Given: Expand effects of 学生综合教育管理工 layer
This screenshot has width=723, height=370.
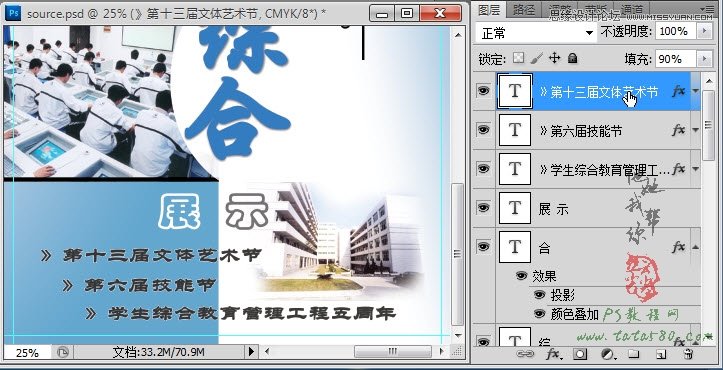Looking at the screenshot, I should coord(695,169).
